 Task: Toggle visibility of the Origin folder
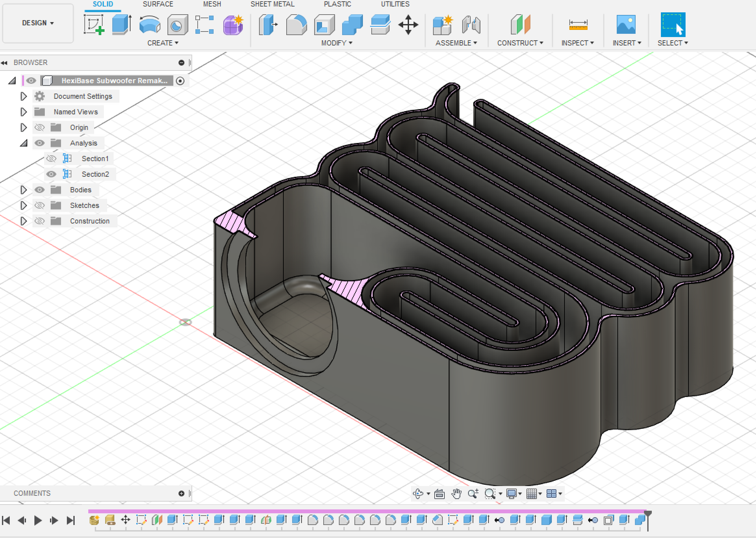(39, 127)
